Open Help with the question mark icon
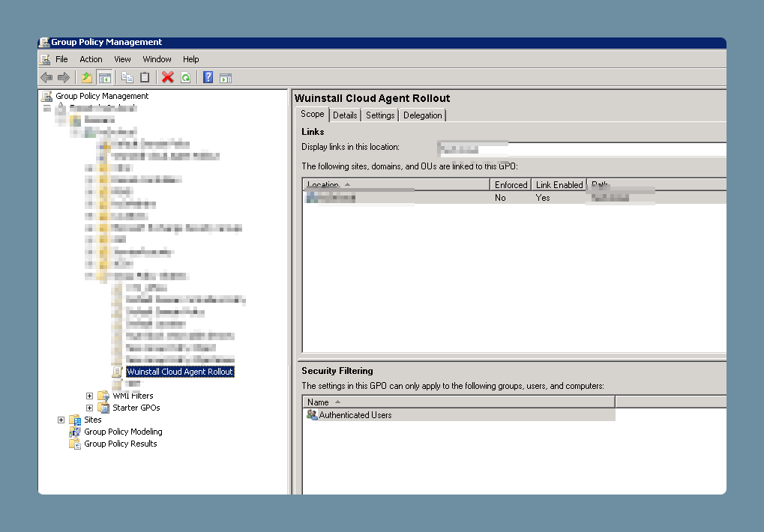 [x=208, y=77]
